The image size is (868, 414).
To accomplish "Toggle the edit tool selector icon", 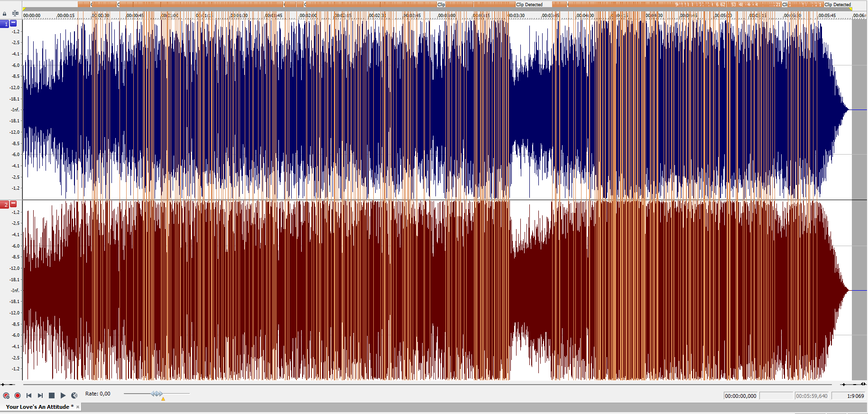I will click(15, 13).
